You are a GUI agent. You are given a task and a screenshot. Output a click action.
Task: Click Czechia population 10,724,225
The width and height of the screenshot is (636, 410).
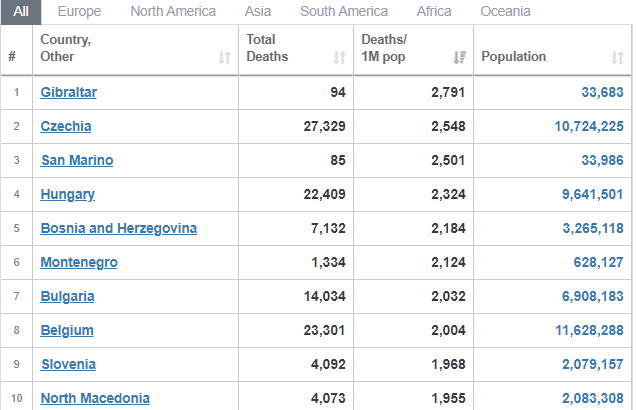tap(589, 127)
